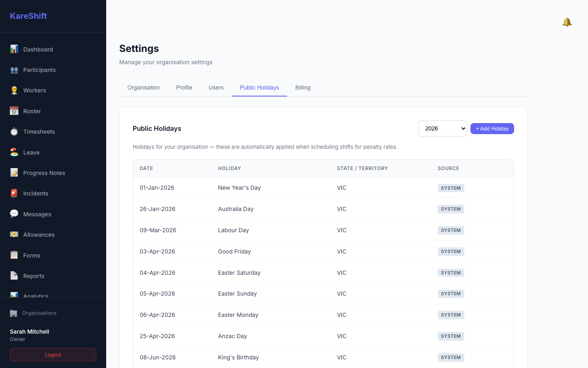
Task: Go to the Billing tab
Action: 303,88
